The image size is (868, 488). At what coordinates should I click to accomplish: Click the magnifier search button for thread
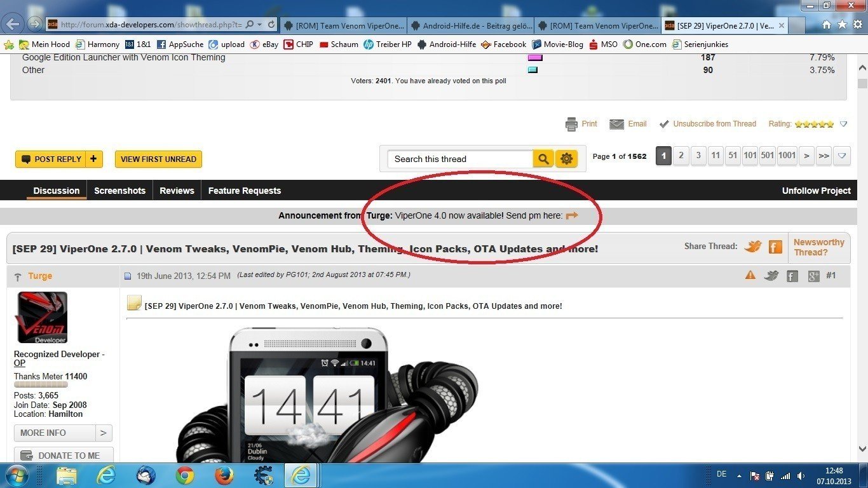(x=543, y=159)
